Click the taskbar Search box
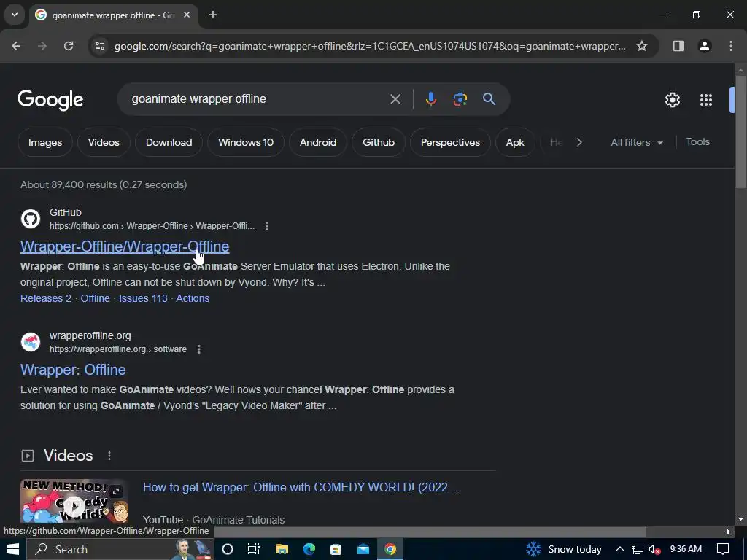The height and width of the screenshot is (560, 747). 120,549
